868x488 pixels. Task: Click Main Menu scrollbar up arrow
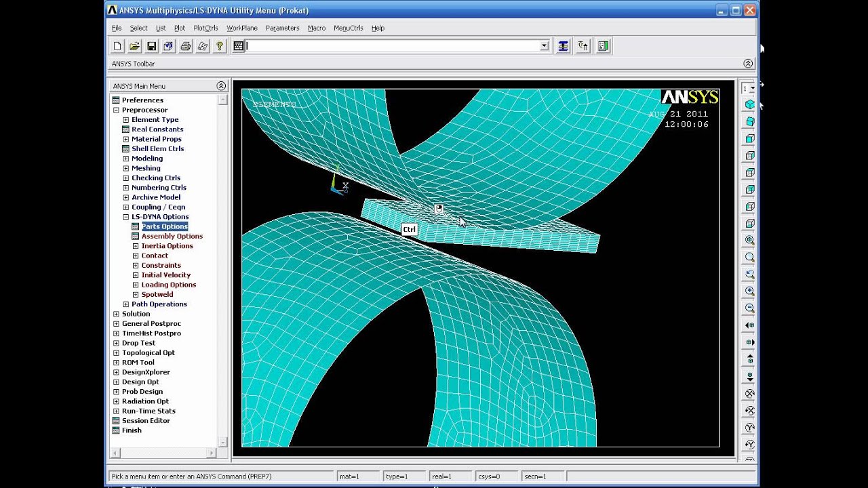(222, 100)
